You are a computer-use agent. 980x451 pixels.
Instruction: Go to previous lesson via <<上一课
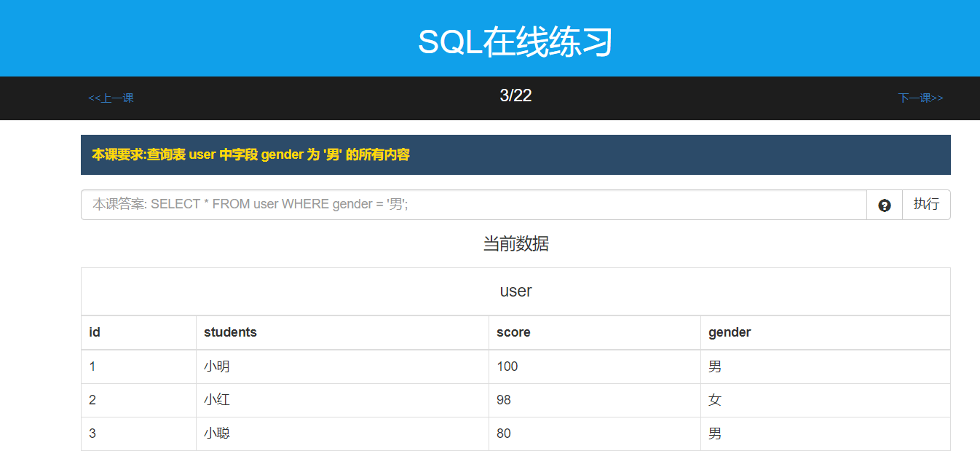pyautogui.click(x=111, y=98)
